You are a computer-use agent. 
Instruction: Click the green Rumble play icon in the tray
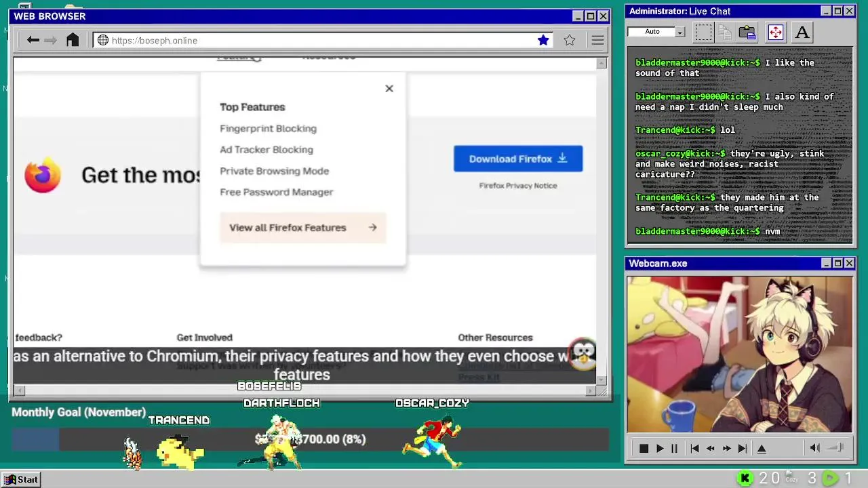[830, 479]
